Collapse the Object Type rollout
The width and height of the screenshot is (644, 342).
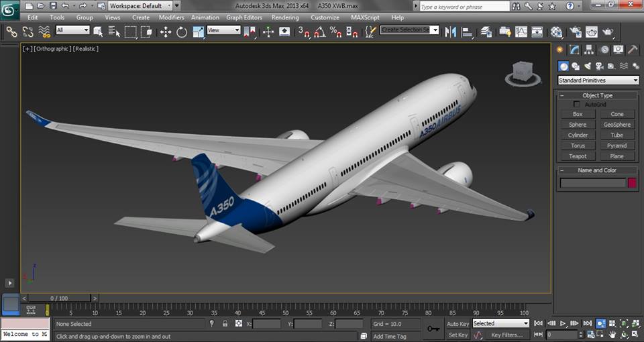click(597, 95)
